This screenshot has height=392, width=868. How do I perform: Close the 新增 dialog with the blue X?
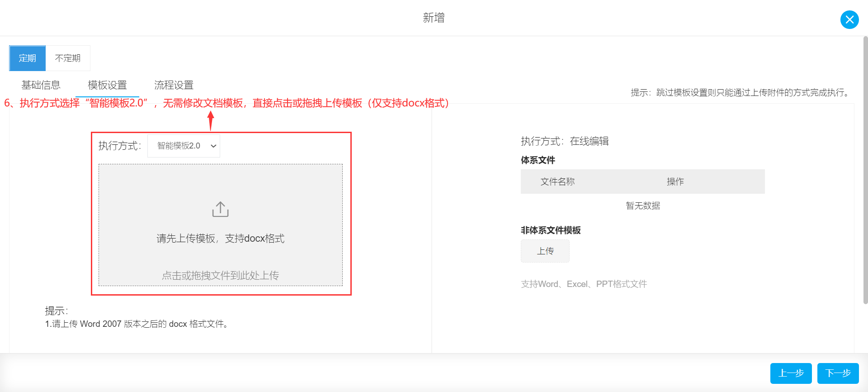pyautogui.click(x=849, y=19)
